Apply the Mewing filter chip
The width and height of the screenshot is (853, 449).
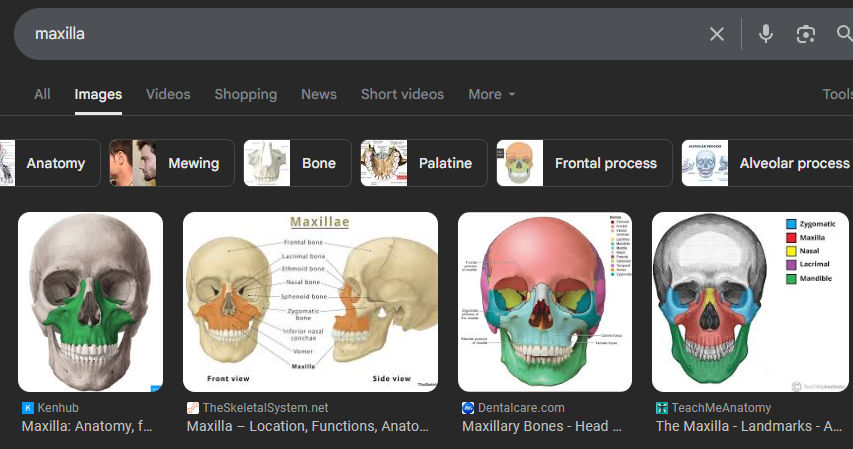[172, 163]
